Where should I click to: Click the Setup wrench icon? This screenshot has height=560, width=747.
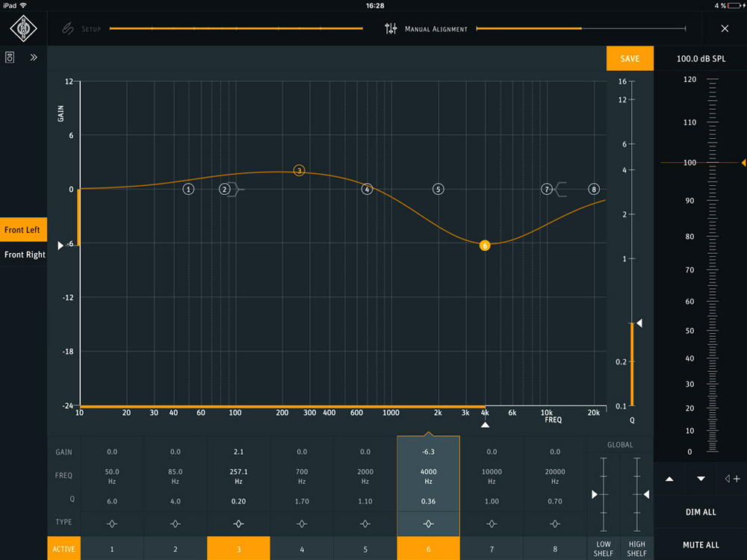click(x=68, y=29)
